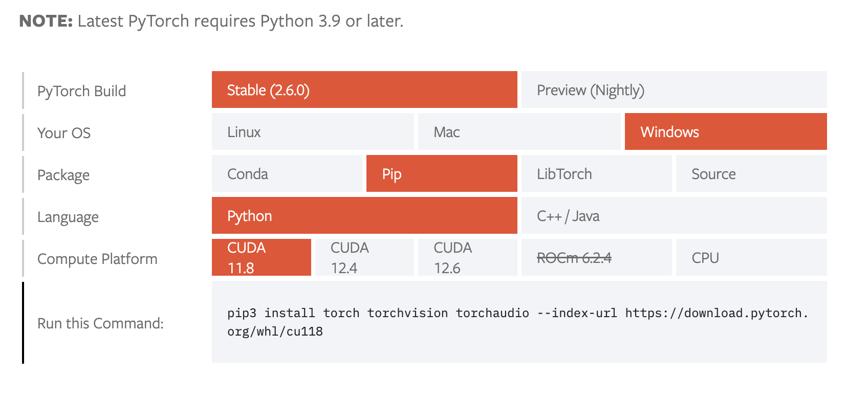Image resolution: width=868 pixels, height=399 pixels.
Task: Choose the CUDA 12.4 compute platform
Action: [364, 258]
